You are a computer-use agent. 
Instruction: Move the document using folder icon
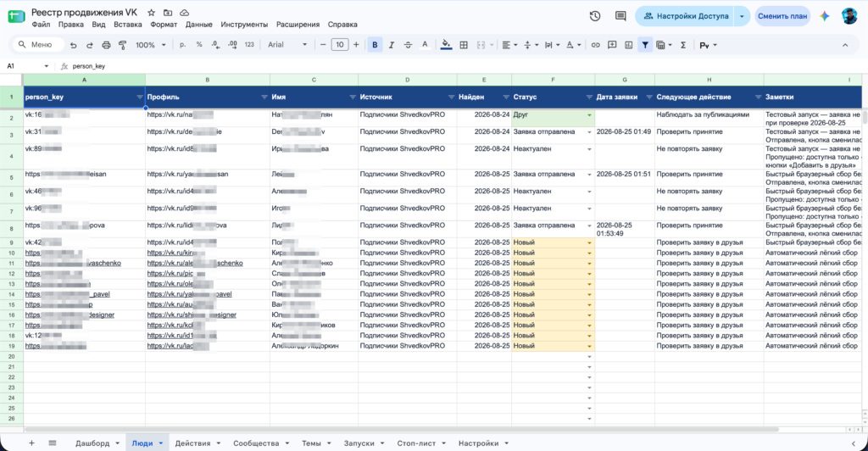pyautogui.click(x=168, y=12)
